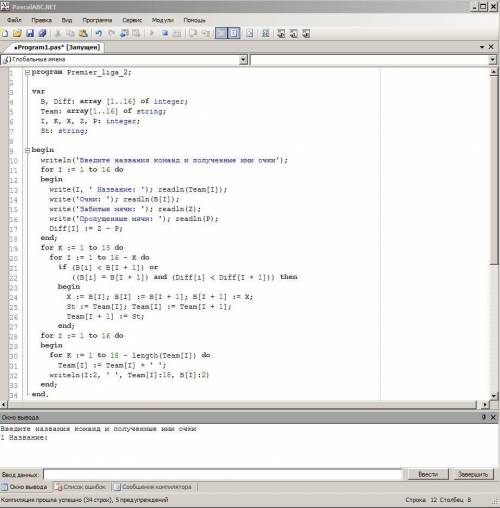Collapse the begin block fold marker

pos(28,150)
